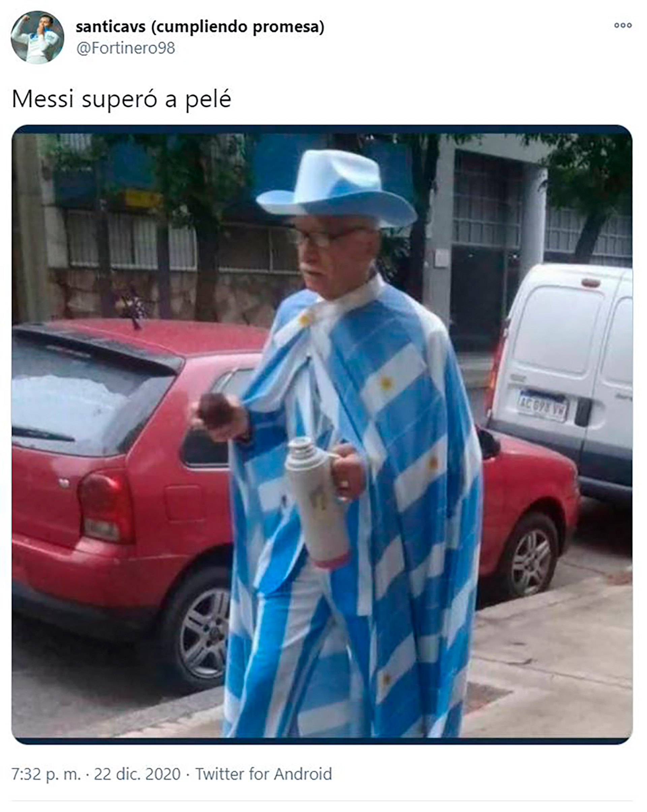
Task: Click the display name santicavs (cumpliendo promesa)
Action: [x=200, y=27]
